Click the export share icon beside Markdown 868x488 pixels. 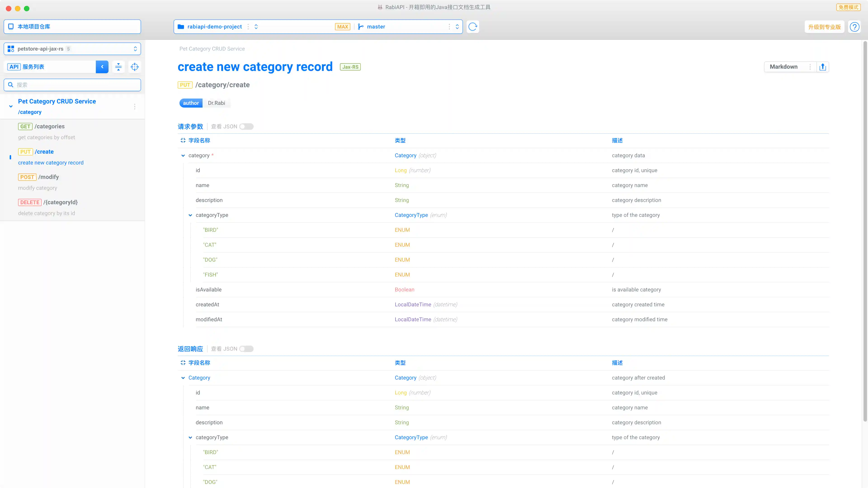[x=823, y=67]
